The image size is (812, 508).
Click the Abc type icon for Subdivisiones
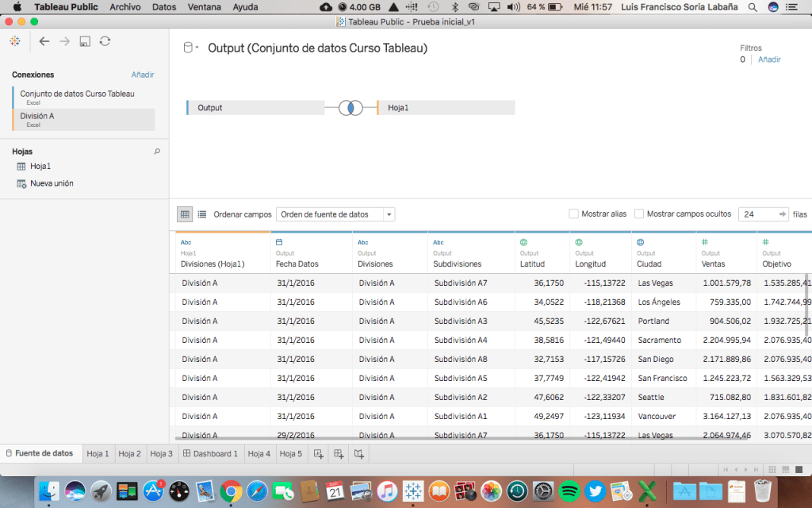pos(439,242)
